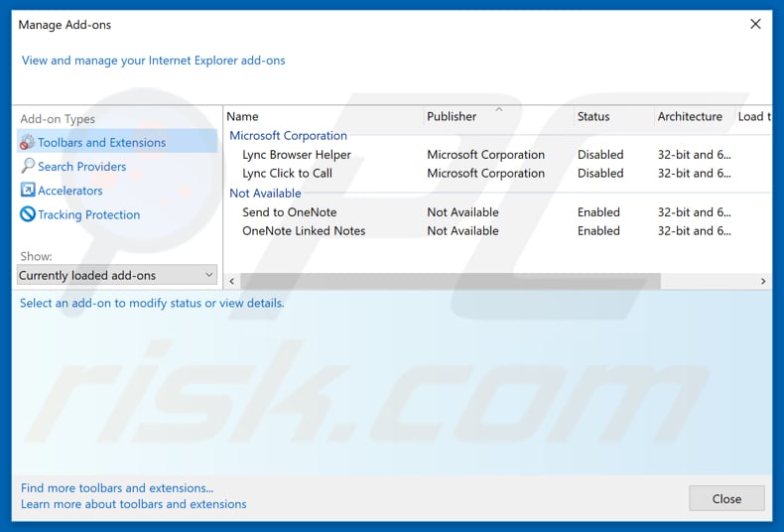The image size is (784, 532).
Task: Click the Close button
Action: [726, 498]
